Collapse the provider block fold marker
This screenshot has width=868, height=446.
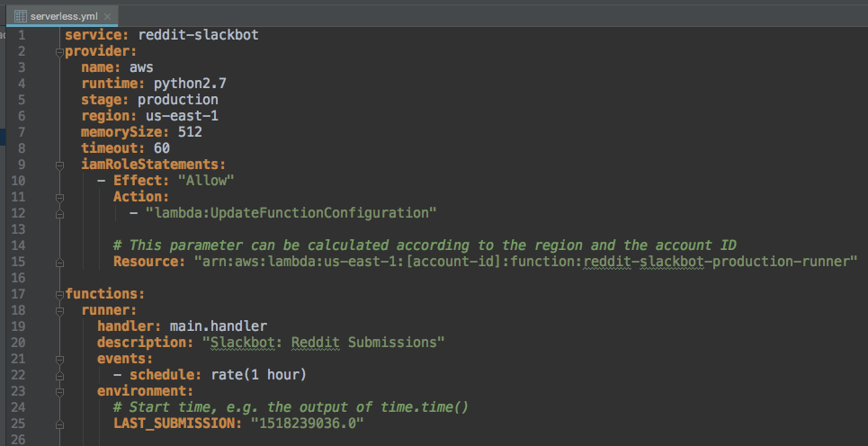click(59, 51)
